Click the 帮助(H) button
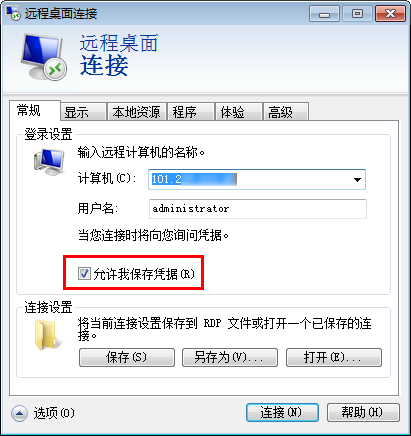The width and height of the screenshot is (411, 436). 363,413
